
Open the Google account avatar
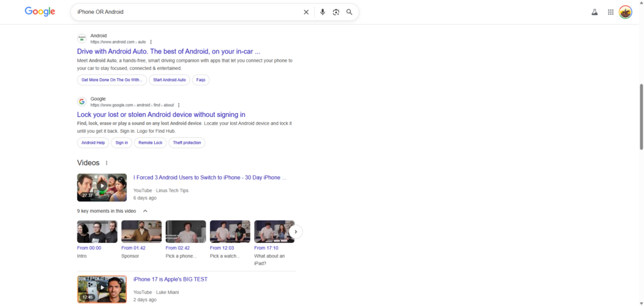(626, 12)
